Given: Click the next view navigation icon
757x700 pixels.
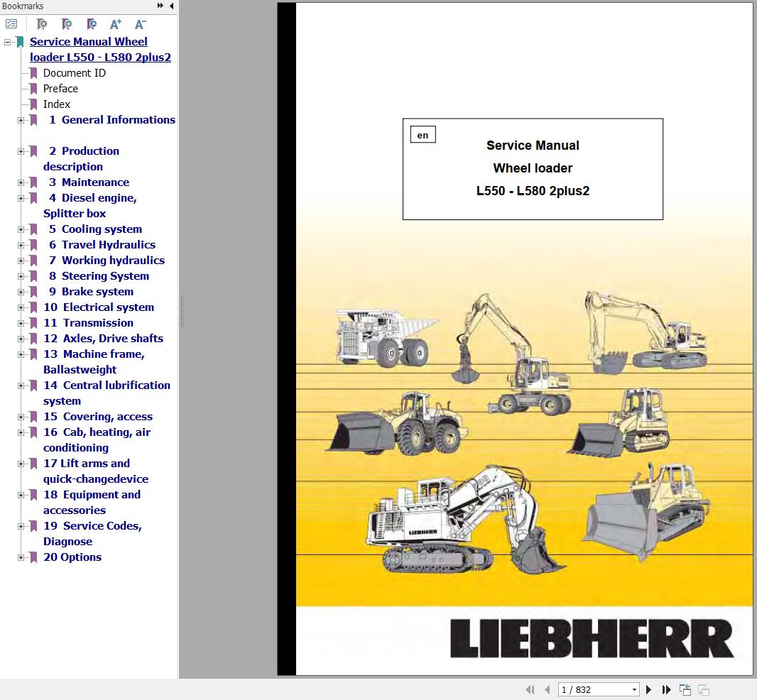Looking at the screenshot, I should click(704, 689).
